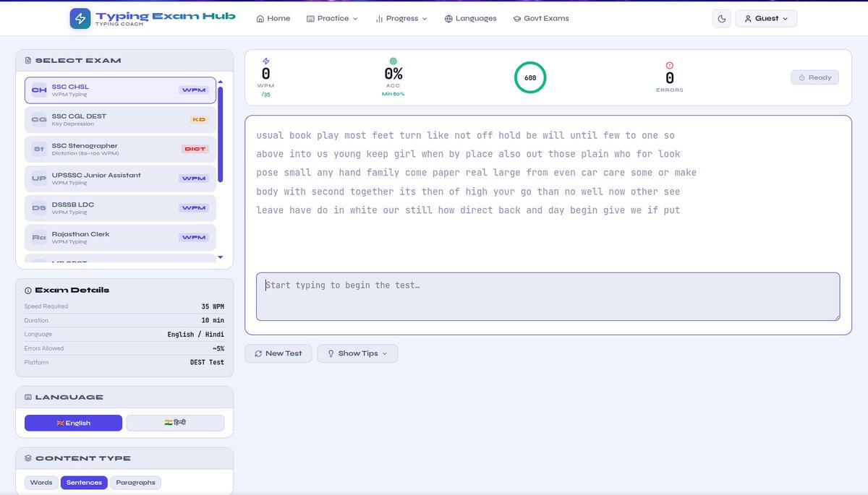The width and height of the screenshot is (868, 495).
Task: Open the Practice menu
Action: (332, 19)
